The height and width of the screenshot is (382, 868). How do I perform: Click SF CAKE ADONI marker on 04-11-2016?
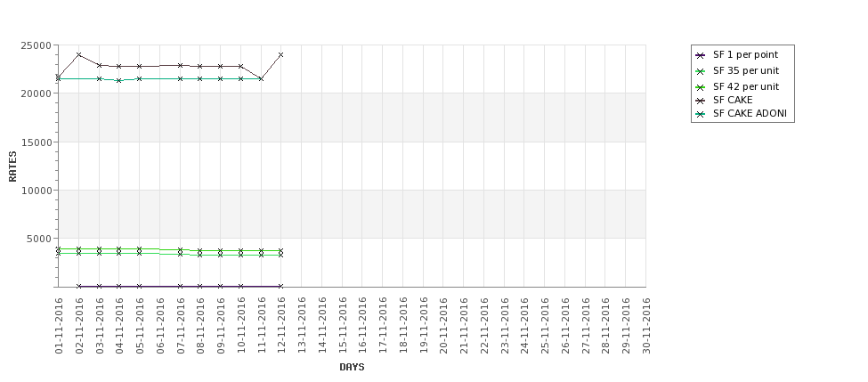coord(119,80)
